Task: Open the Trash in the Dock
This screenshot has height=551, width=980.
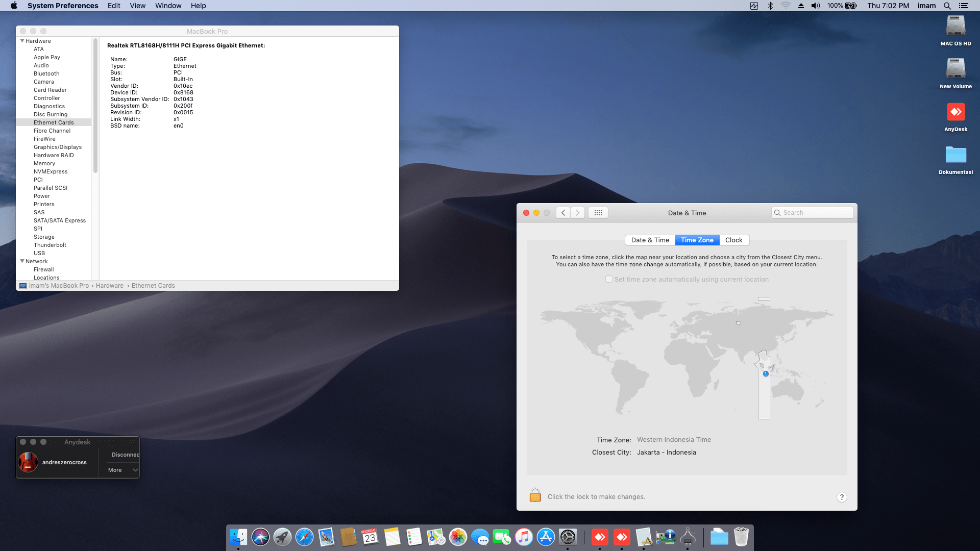Action: (x=741, y=537)
